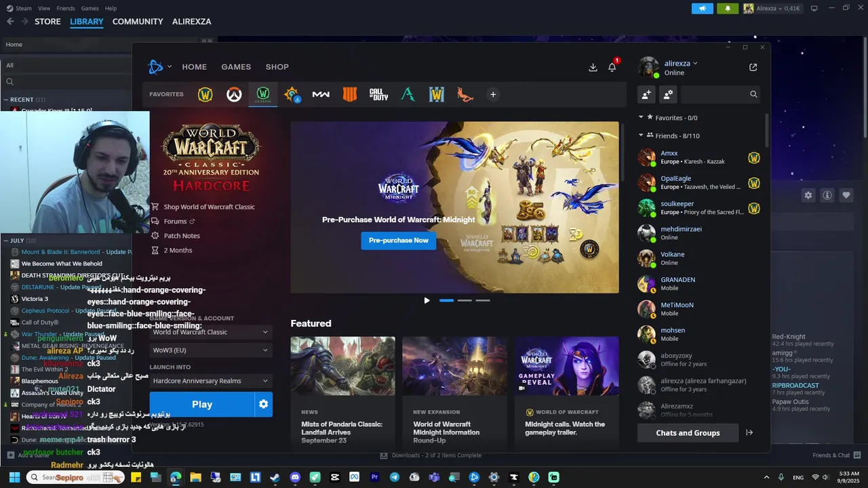868x488 pixels.
Task: Click the Add Friend icon
Action: [646, 94]
